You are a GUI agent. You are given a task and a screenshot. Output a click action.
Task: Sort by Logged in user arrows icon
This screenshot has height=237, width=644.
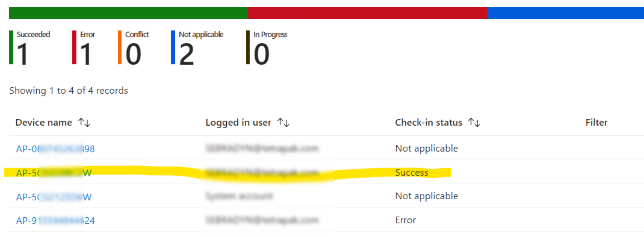283,122
